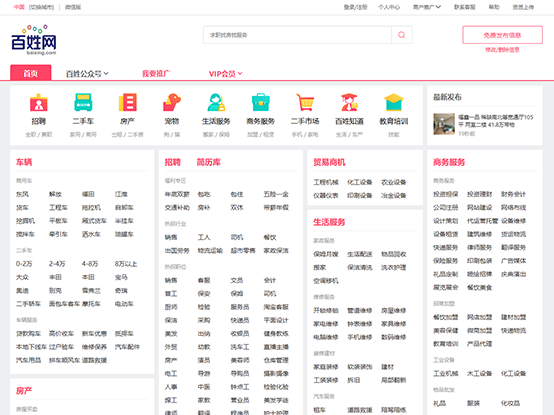Expand the 百姓公众号 dropdown menu
The height and width of the screenshot is (415, 554).
[87, 74]
